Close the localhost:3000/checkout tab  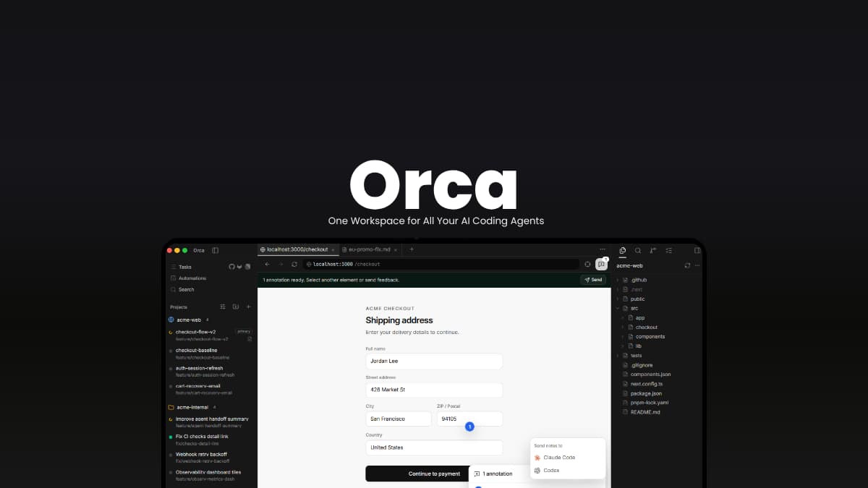point(333,249)
